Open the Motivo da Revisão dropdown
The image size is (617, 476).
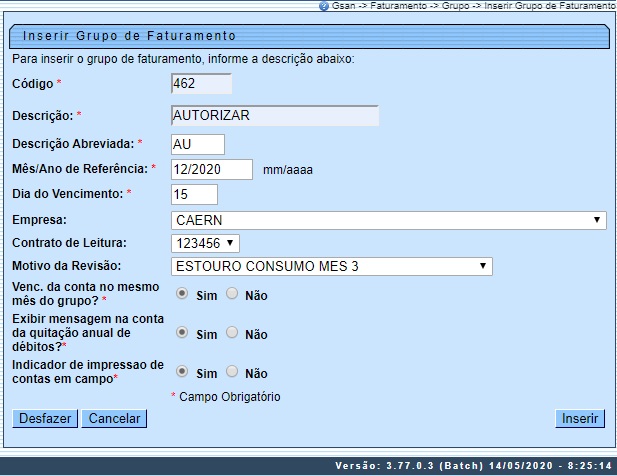pos(331,266)
